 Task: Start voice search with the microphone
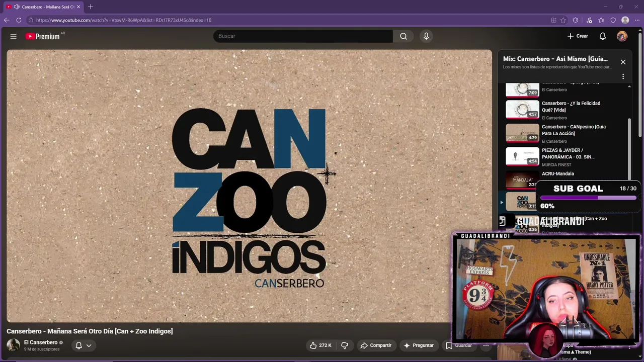[x=426, y=36]
